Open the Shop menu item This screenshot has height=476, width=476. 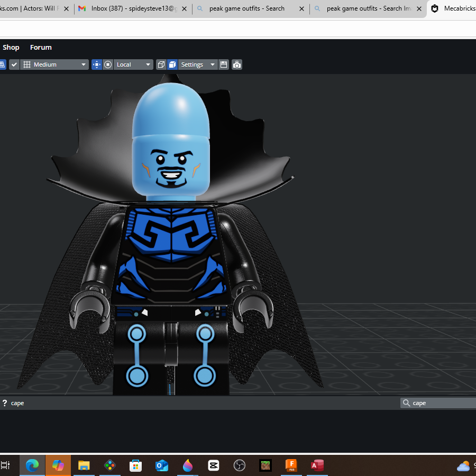[x=11, y=48]
